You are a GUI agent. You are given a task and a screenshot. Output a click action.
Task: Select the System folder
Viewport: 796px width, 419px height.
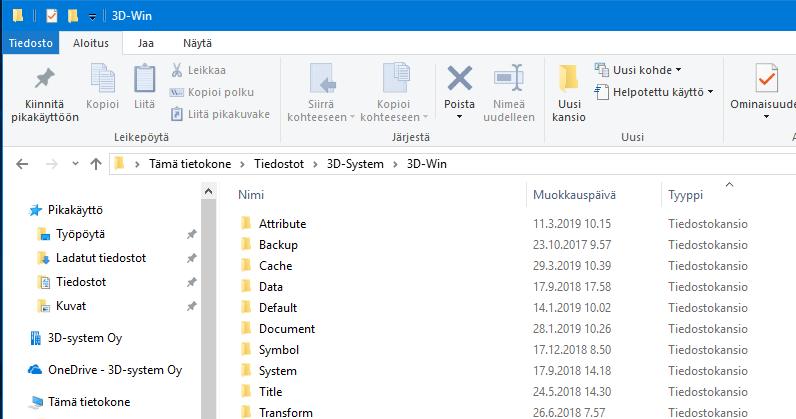[x=278, y=371]
